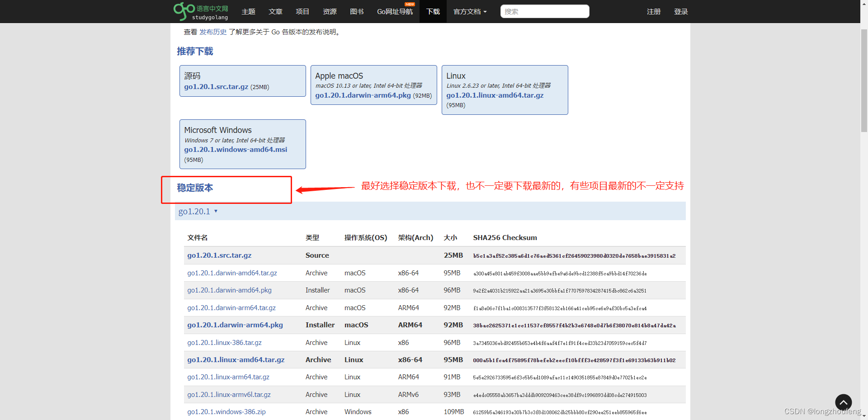Click the 登录 link
This screenshot has width=868, height=420.
coord(681,11)
